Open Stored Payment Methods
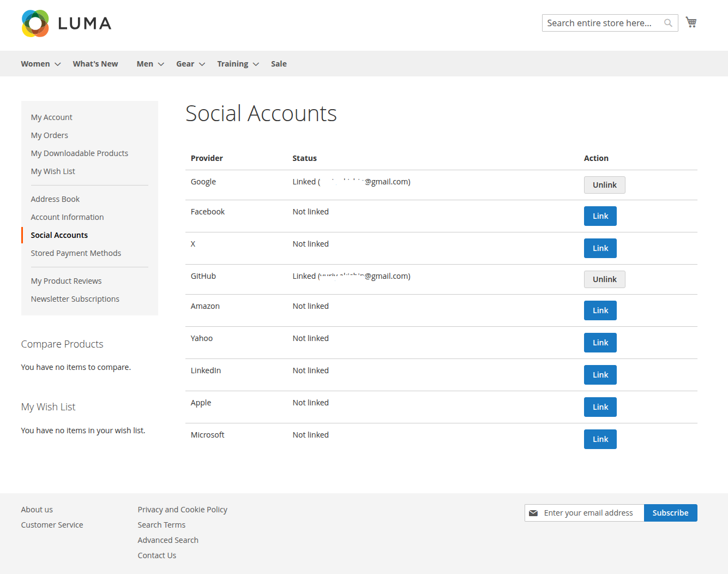Viewport: 728px width, 574px height. 76,253
